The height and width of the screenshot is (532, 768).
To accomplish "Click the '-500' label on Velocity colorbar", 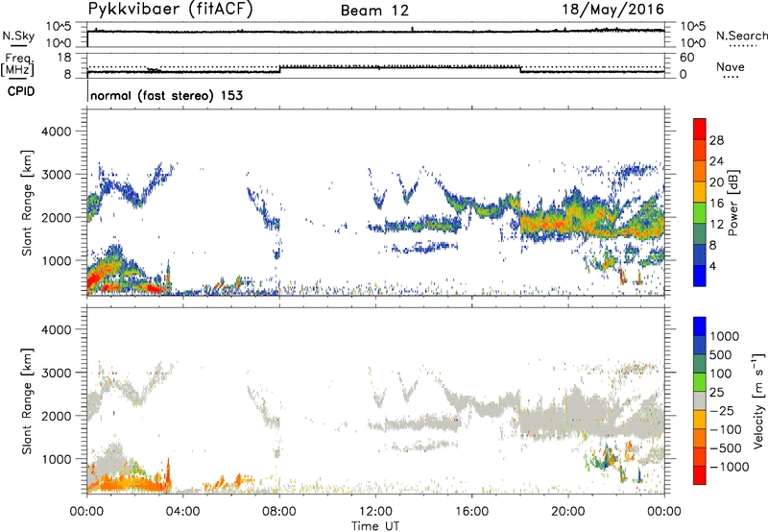I will click(726, 447).
